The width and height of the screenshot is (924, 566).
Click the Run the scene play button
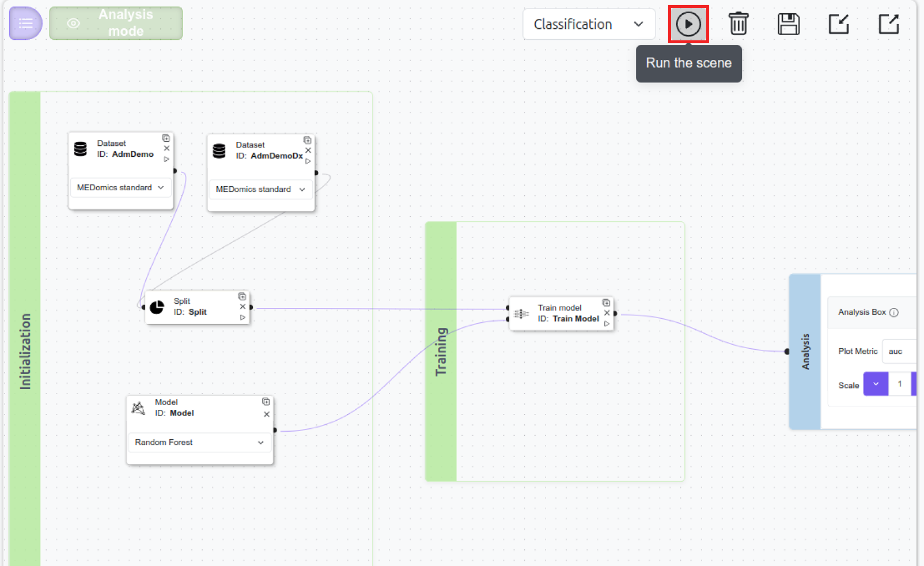point(688,24)
